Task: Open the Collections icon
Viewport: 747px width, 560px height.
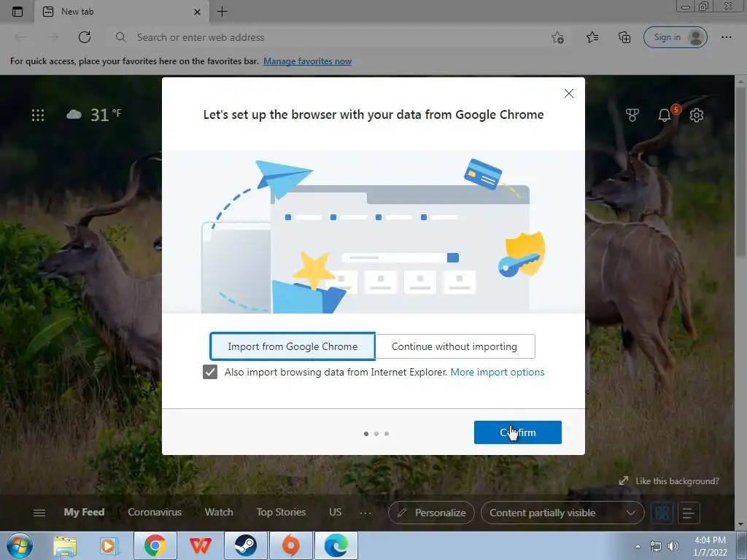Action: pos(624,37)
